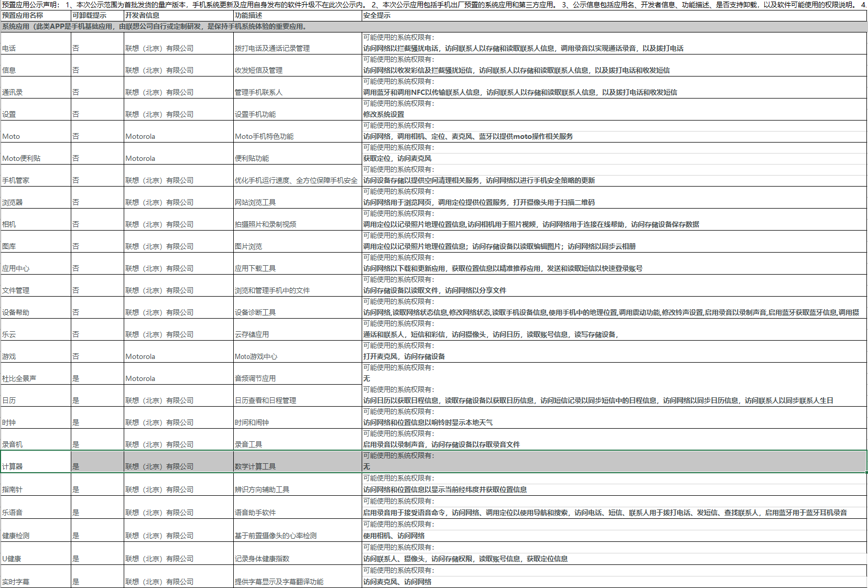Screen dimensions: 868x588
Task: Select the 可卸载提示 header cell
Action: [97, 16]
